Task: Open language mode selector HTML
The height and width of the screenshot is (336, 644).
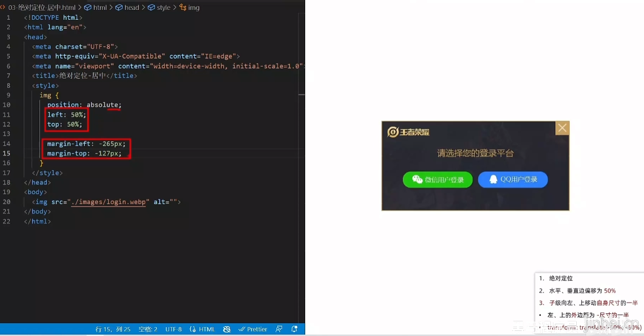Action: [202, 329]
